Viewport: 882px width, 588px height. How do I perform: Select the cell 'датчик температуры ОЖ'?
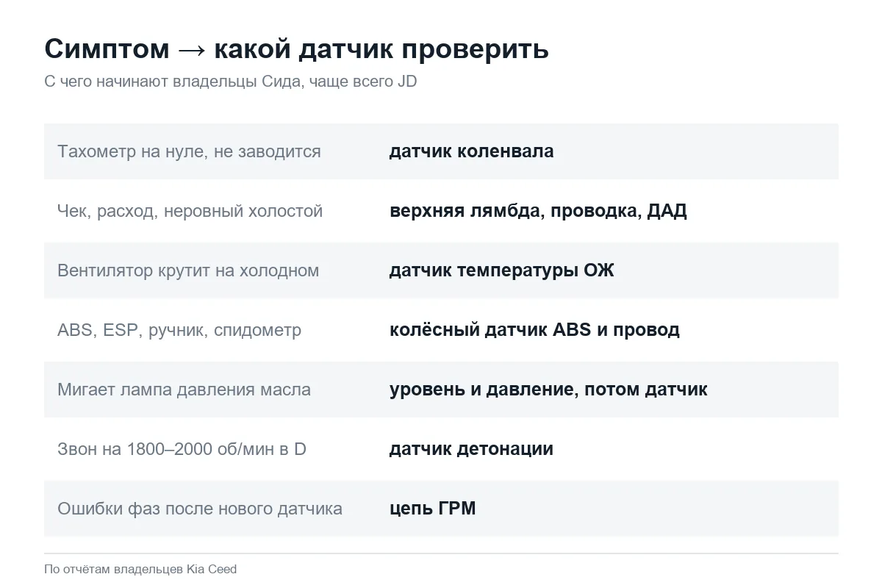(501, 270)
